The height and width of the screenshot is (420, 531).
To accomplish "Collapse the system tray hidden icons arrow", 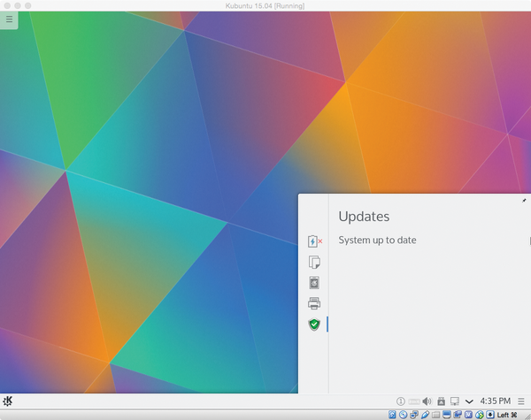I will click(469, 401).
